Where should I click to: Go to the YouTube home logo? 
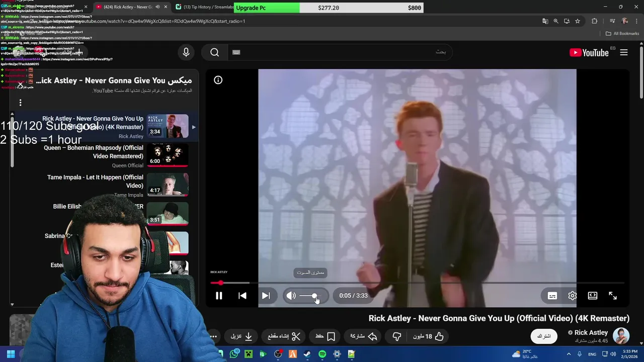[590, 52]
